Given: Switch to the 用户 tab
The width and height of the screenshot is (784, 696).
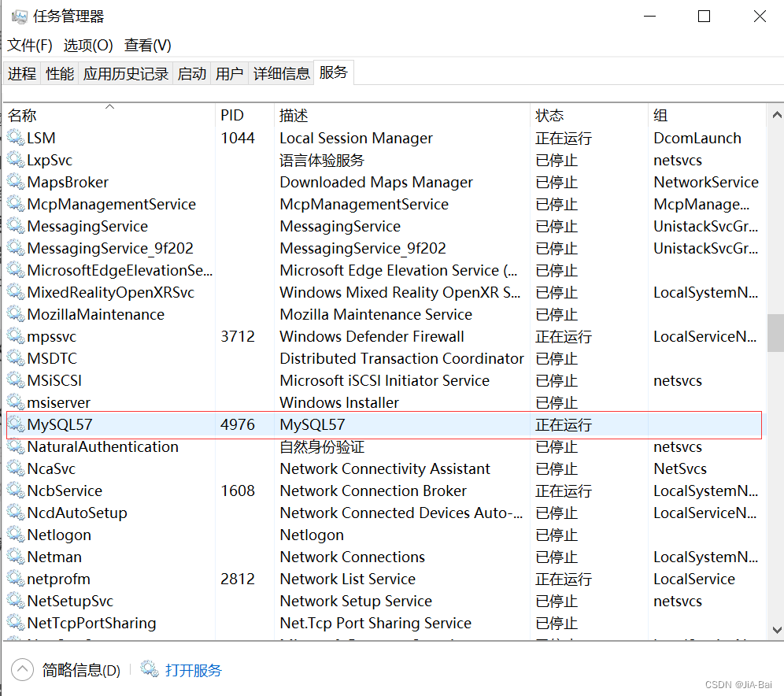Looking at the screenshot, I should tap(230, 73).
